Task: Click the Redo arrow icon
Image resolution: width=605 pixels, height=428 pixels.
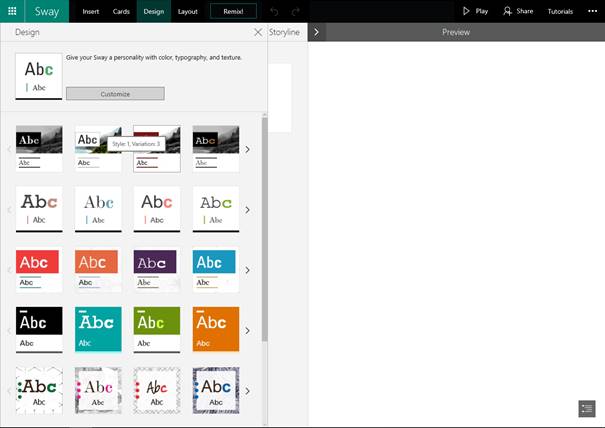Action: tap(295, 11)
